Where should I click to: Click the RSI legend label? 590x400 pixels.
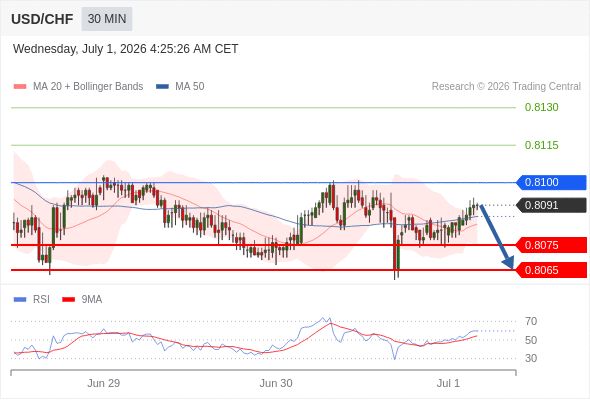coord(41,300)
